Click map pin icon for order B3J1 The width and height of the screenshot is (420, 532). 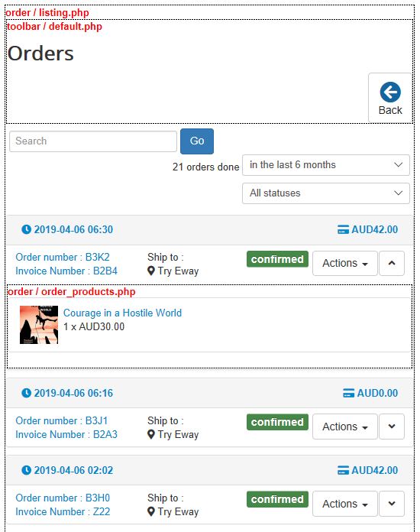(x=151, y=435)
